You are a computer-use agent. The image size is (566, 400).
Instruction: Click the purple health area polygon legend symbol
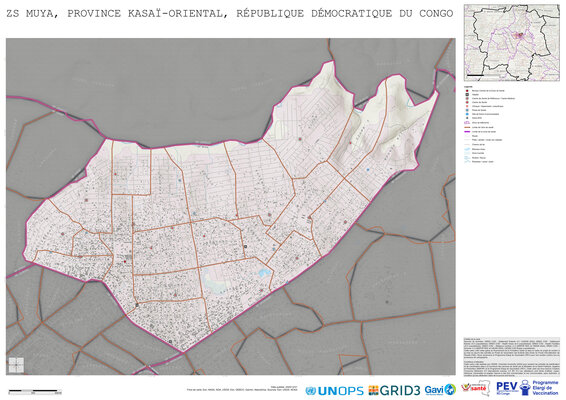[467, 122]
